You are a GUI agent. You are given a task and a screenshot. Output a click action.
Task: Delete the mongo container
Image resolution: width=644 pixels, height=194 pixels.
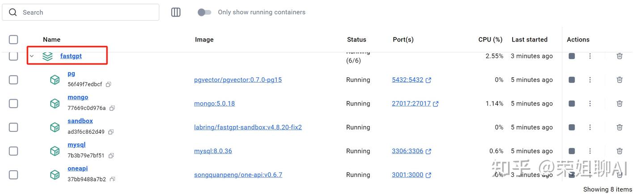pos(619,103)
